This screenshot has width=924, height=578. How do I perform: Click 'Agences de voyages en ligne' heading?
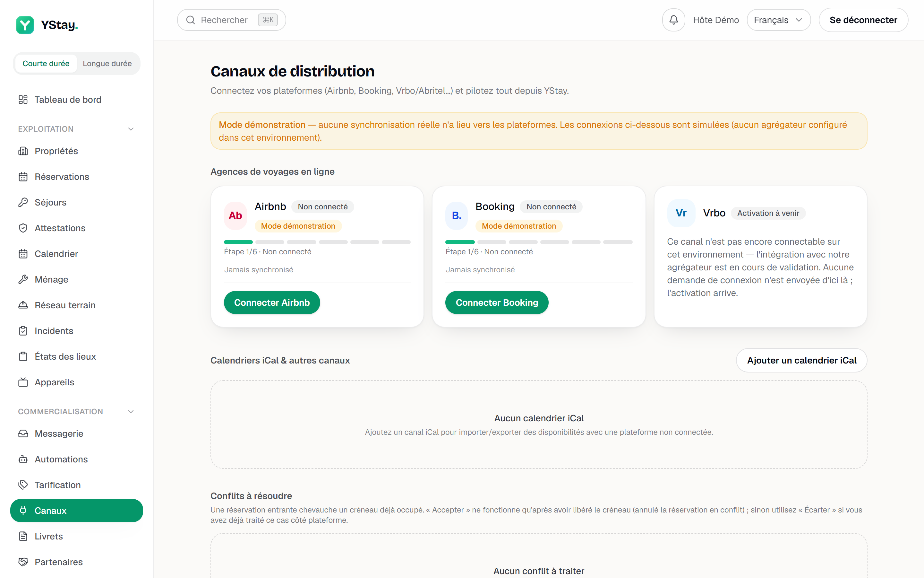pos(273,171)
